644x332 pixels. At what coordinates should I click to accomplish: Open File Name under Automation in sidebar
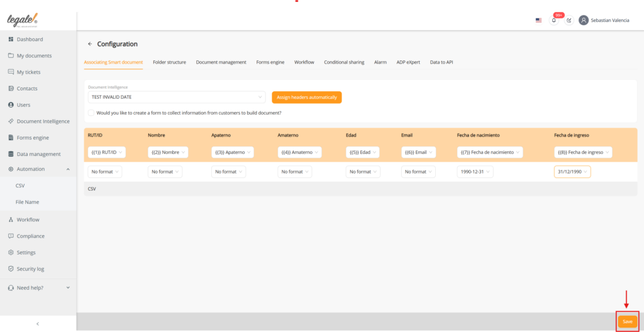pos(28,202)
